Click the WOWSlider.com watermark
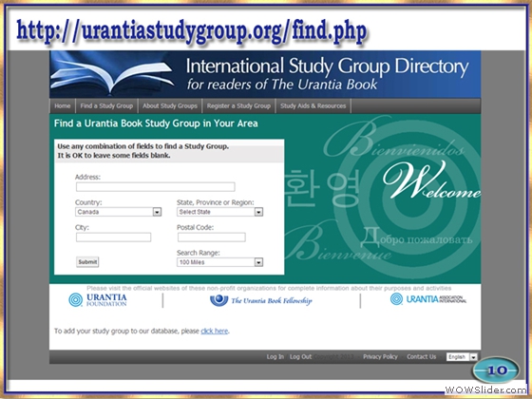 coord(487,389)
